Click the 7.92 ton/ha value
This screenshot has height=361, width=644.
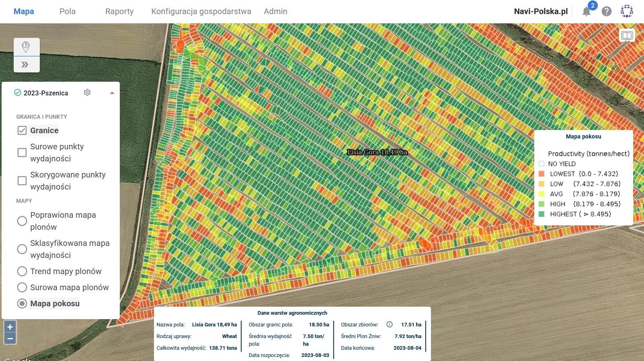coord(408,336)
